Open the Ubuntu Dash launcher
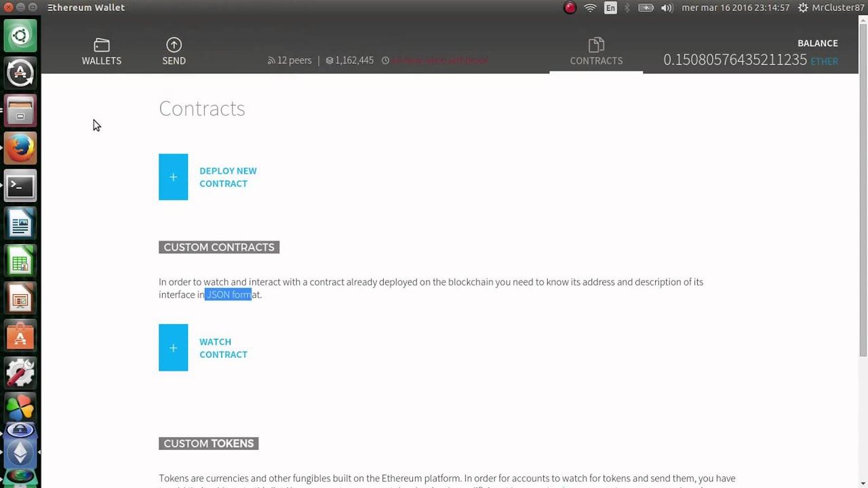This screenshot has height=488, width=868. 20,35
